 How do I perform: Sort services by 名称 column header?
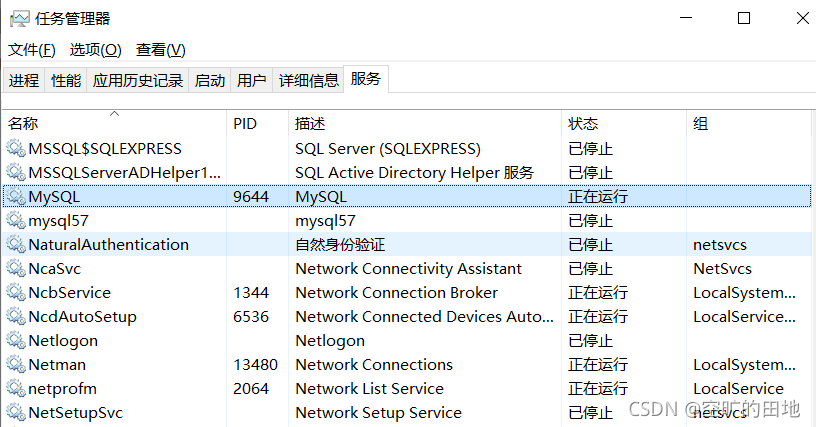click(x=114, y=124)
